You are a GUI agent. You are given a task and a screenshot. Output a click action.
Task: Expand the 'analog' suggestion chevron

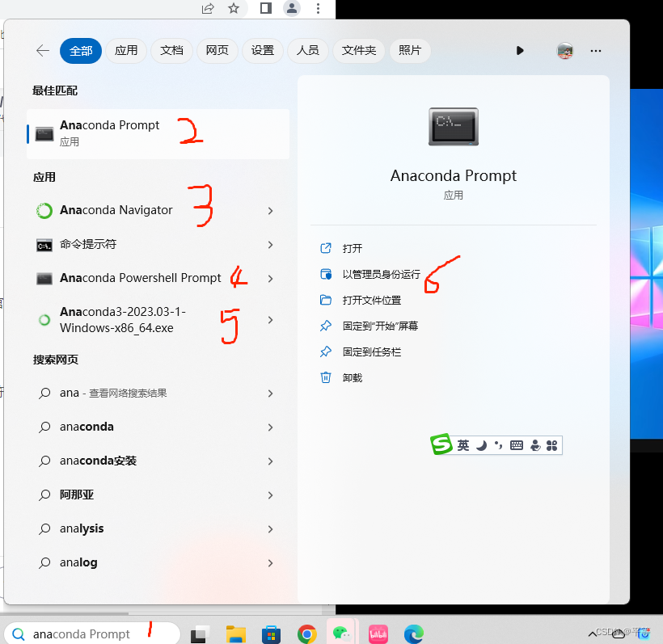pyautogui.click(x=271, y=562)
